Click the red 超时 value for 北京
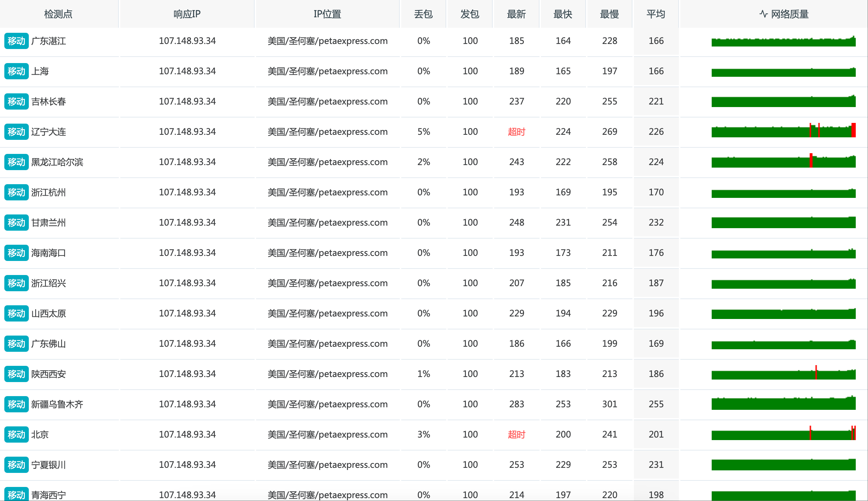The height and width of the screenshot is (501, 868). tap(516, 435)
